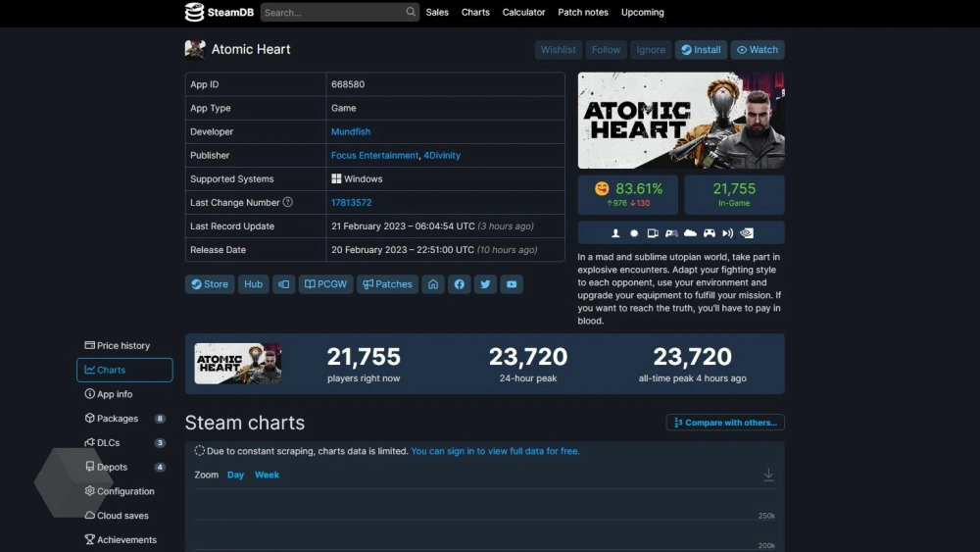Click the search magnifier icon

411,12
